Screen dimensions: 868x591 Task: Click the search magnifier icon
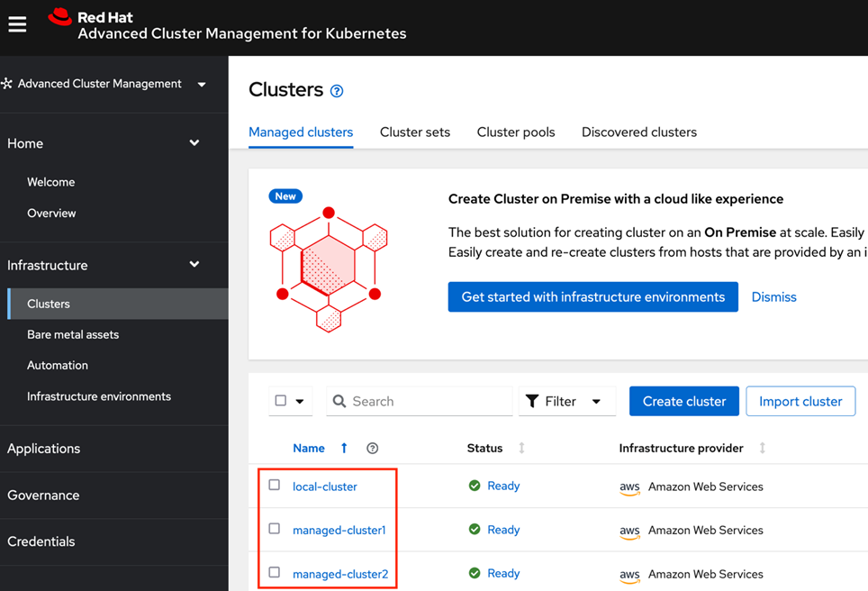[339, 401]
